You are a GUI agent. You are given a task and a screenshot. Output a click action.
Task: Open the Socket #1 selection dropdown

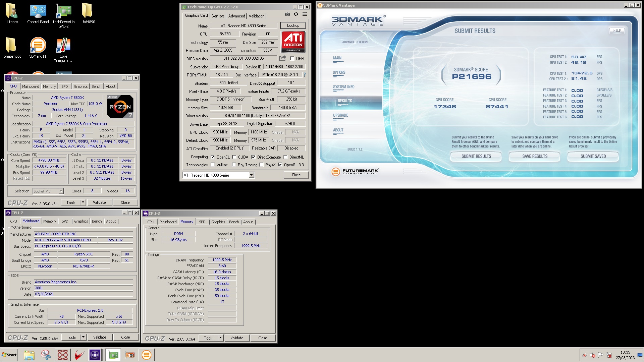click(x=61, y=191)
